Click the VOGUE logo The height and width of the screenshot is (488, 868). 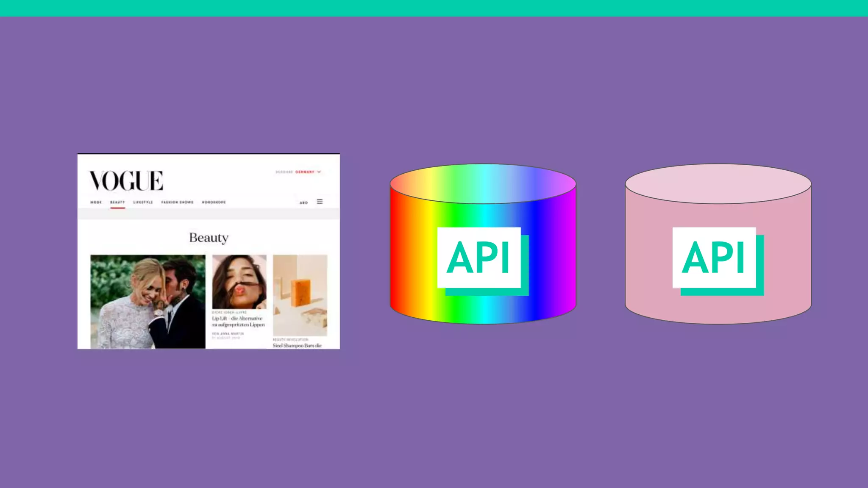(126, 181)
